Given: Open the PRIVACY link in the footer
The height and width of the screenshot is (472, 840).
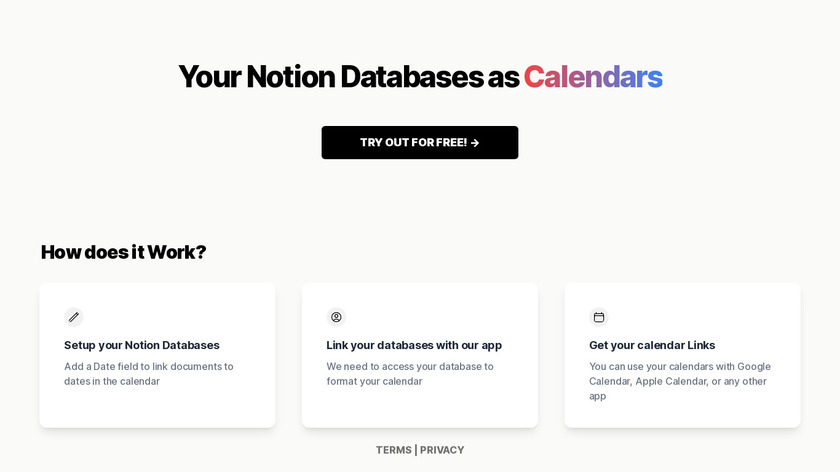Looking at the screenshot, I should pos(442,450).
